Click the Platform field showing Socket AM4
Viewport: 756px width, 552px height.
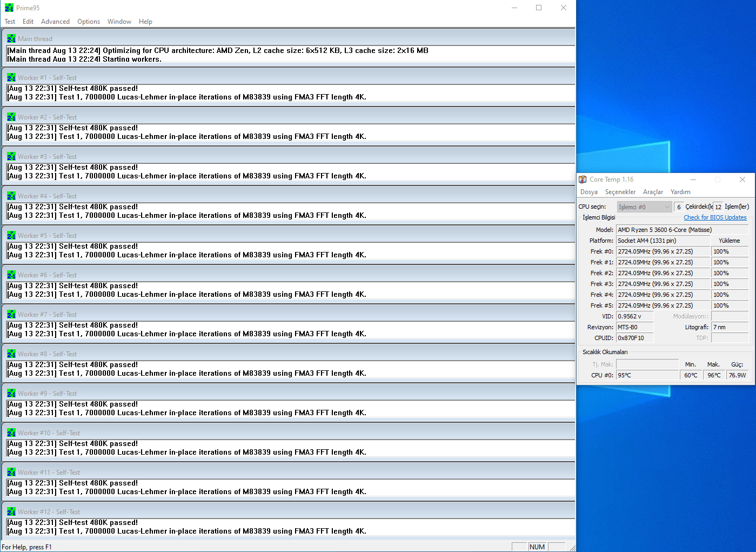tap(663, 241)
